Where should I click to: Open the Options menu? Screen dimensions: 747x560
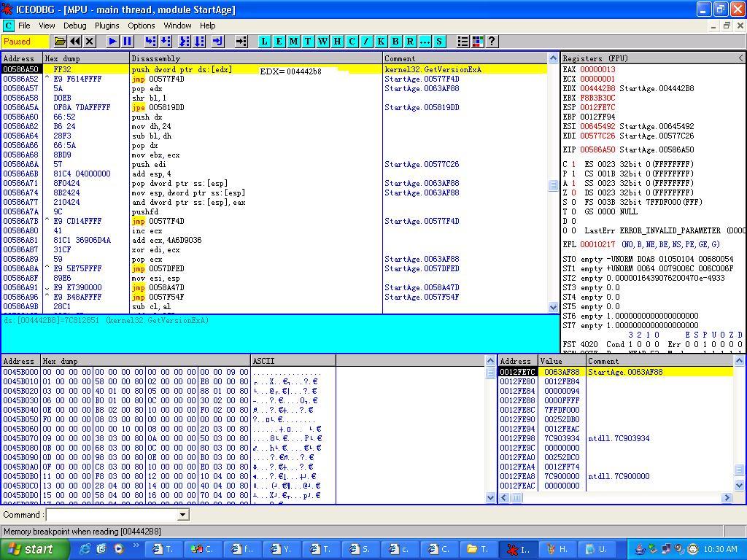click(142, 26)
